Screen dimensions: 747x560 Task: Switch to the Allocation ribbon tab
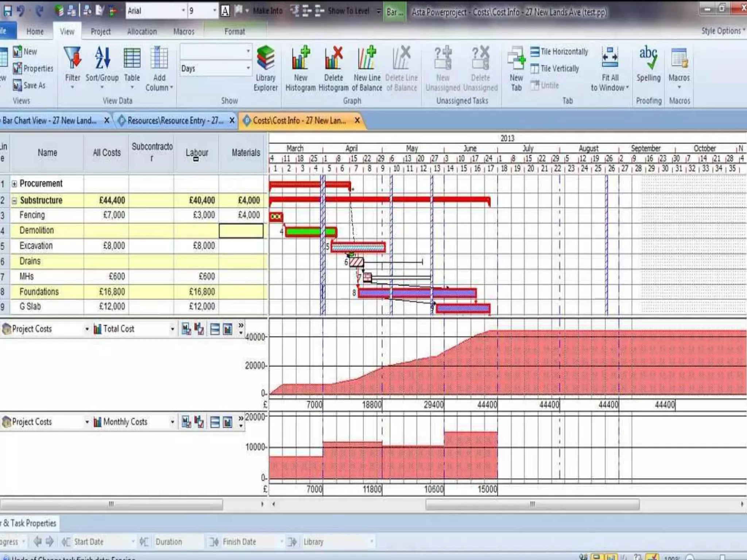[142, 32]
